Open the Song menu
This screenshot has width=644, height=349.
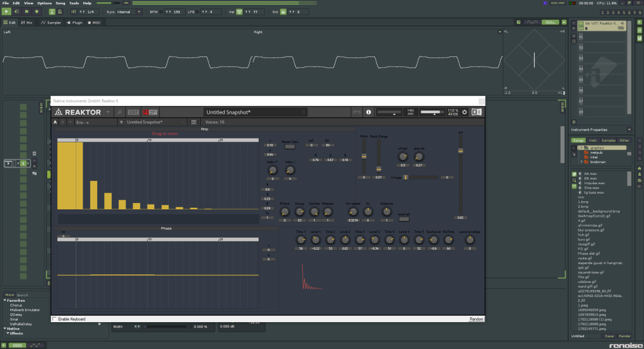pos(61,3)
